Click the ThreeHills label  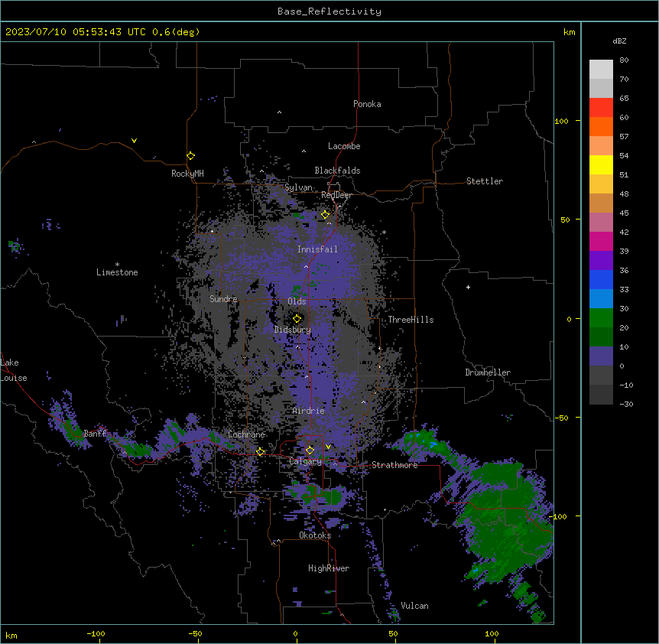click(411, 320)
